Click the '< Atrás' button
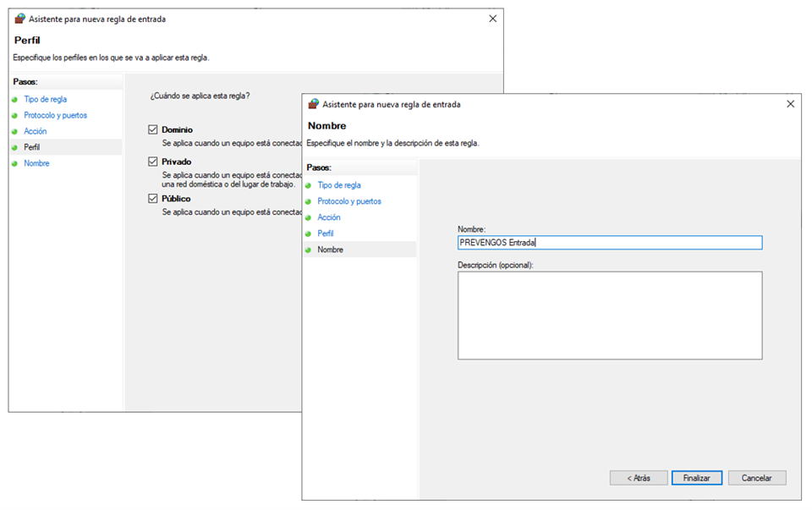 point(639,478)
